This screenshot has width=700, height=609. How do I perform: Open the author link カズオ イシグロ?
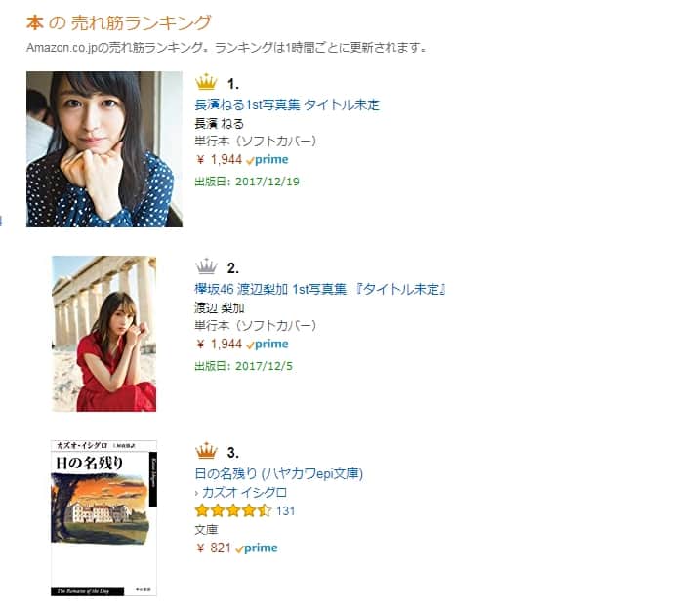point(244,493)
